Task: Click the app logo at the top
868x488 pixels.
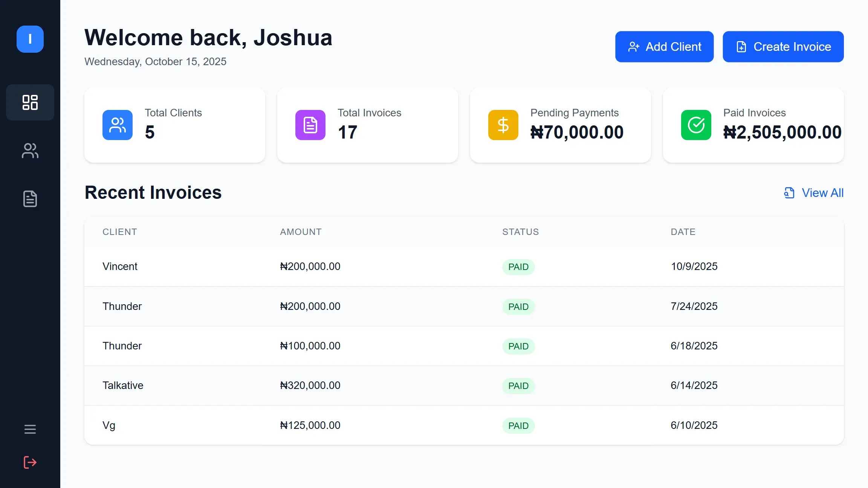Action: pos(30,39)
